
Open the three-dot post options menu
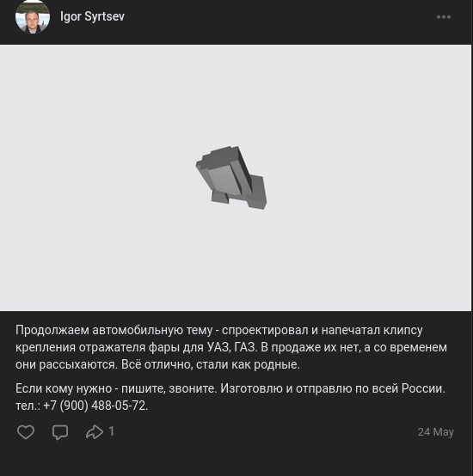tap(444, 17)
